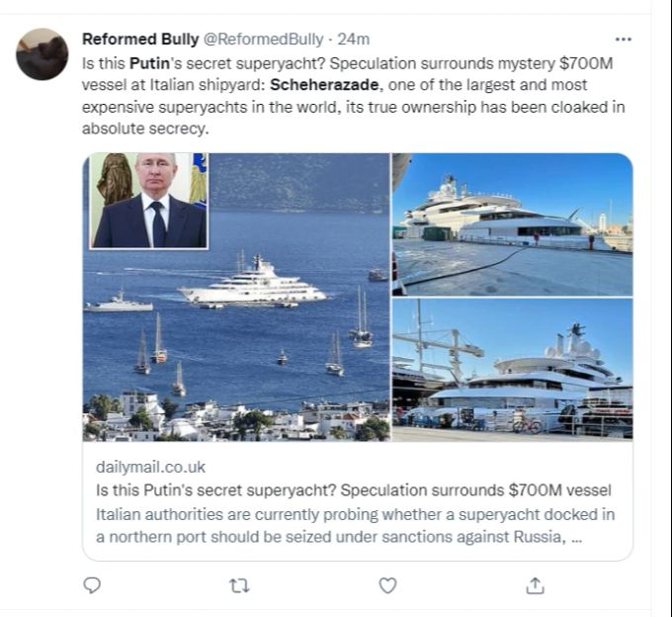This screenshot has width=672, height=617.
Task: Click the Putin portrait inset photo
Action: 148,201
